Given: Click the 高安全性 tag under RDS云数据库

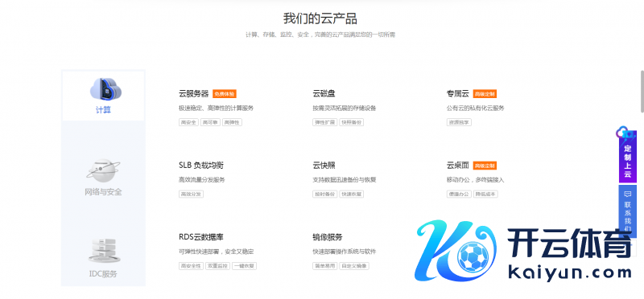Looking at the screenshot, I should pos(191,266).
